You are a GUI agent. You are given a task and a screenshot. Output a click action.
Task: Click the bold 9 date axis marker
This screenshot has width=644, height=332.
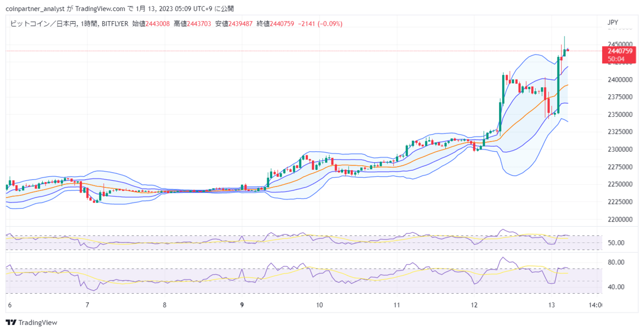tap(242, 305)
